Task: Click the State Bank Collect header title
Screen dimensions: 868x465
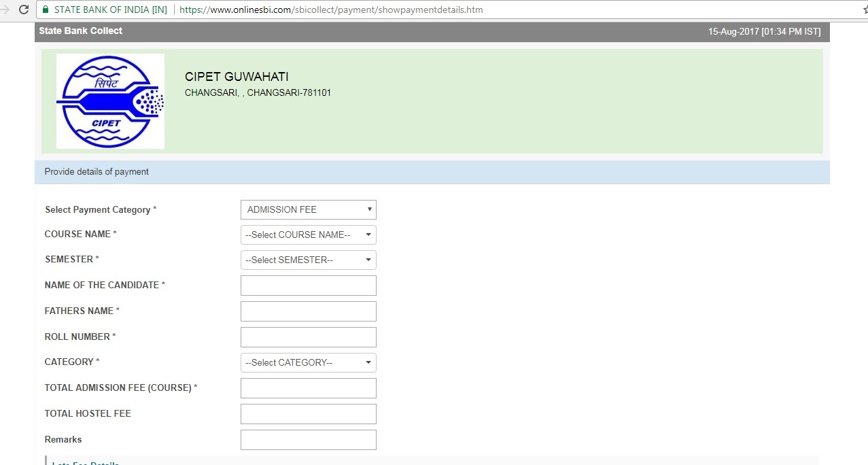Action: [x=81, y=31]
